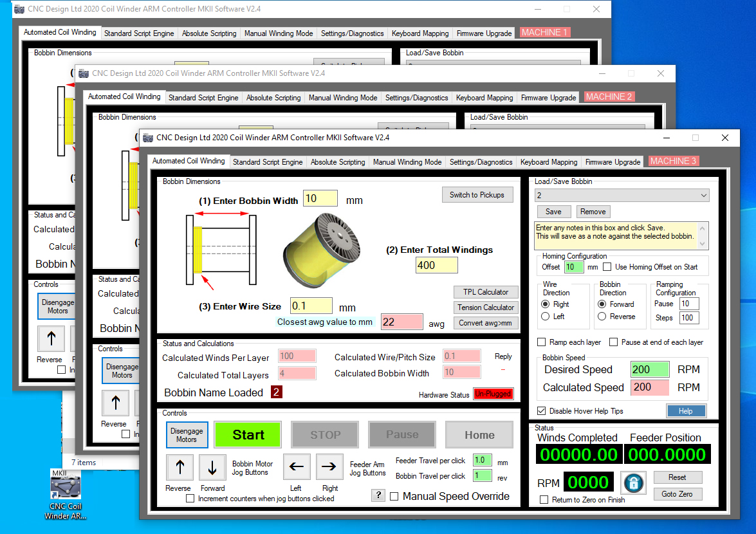Open the Absolute Scripting tab in Machine 3
This screenshot has width=756, height=534.
(x=338, y=162)
